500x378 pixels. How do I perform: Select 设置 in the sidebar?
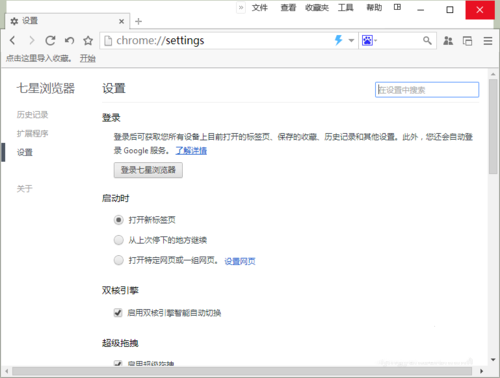[25, 152]
